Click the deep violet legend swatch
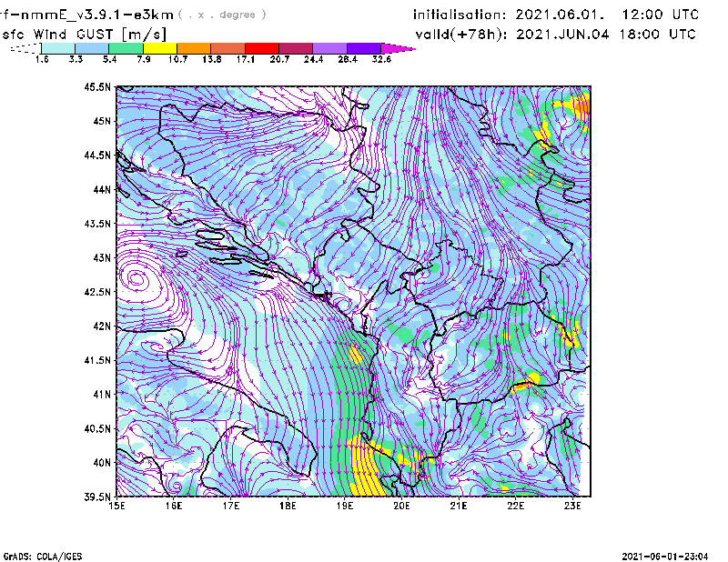728x562 pixels. [x=363, y=48]
